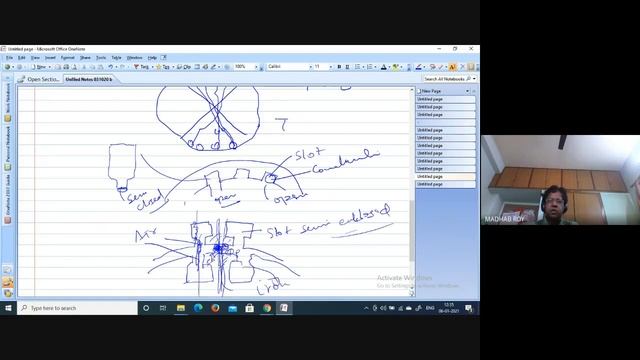Select the highlighted Untitled page tab
The image size is (640, 360).
click(x=445, y=176)
